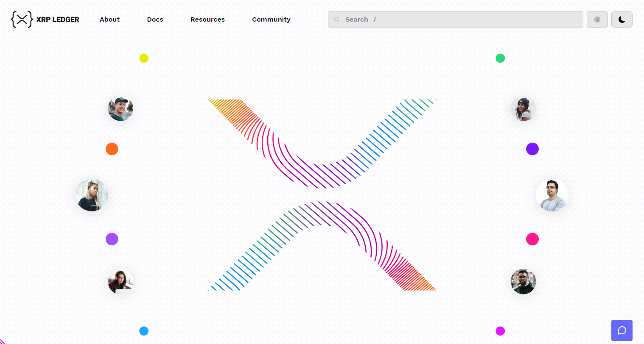Viewport: 644px width, 344px height.
Task: Open the language selector globe icon
Action: (597, 19)
